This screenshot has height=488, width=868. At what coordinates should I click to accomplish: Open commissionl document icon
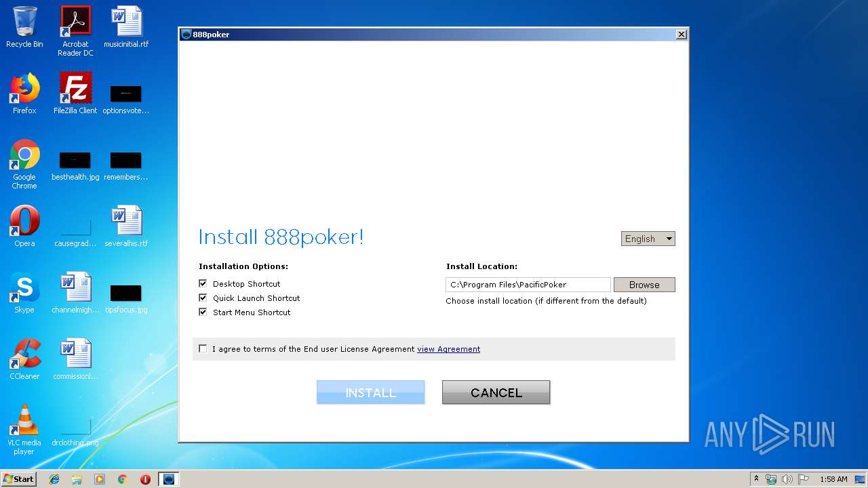(75, 359)
